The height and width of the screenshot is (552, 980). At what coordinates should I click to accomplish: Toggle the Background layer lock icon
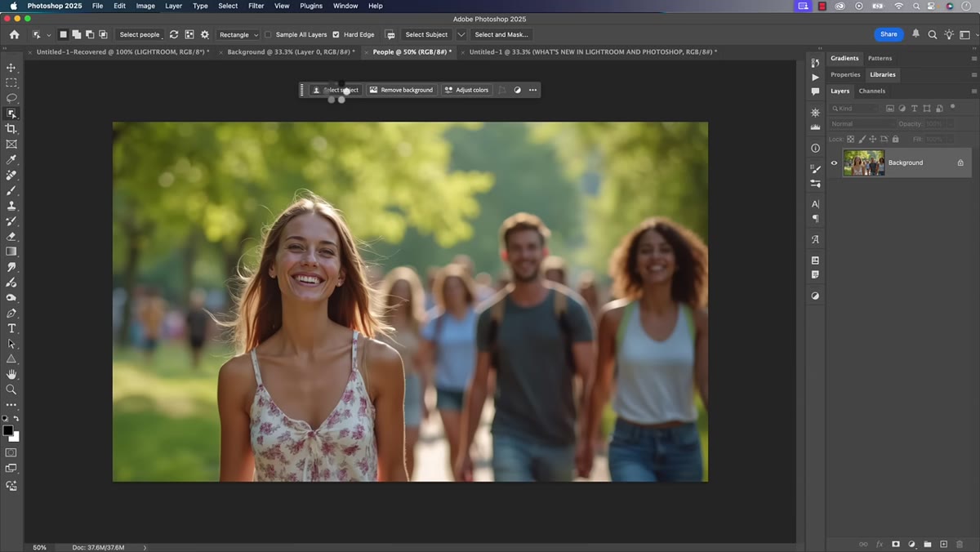click(x=960, y=162)
